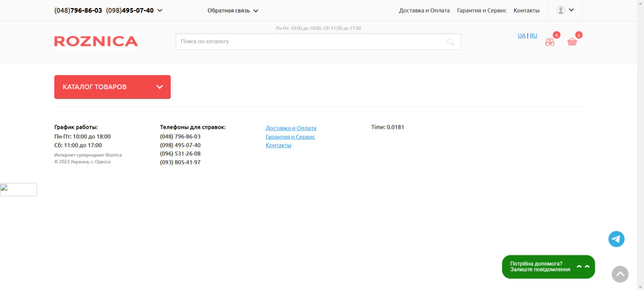
Task: Click footer link Доставка и Оплата
Action: tap(291, 128)
